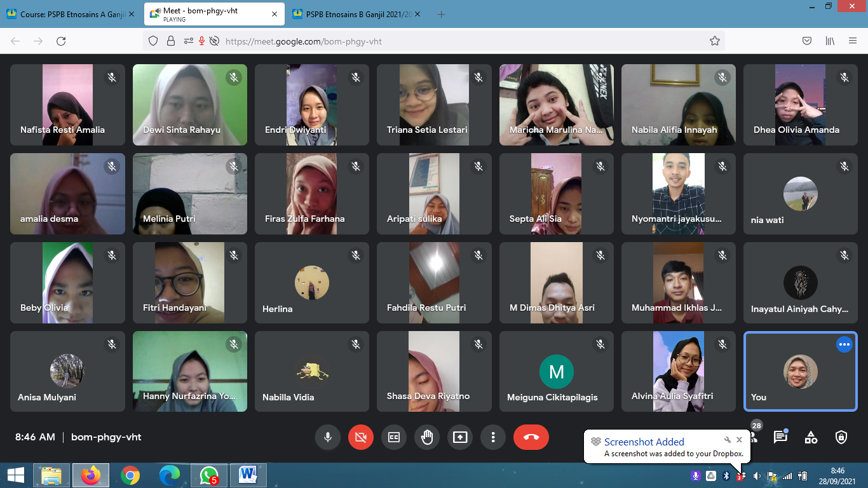Open WhatsApp from the taskbar
The height and width of the screenshot is (488, 868).
tap(208, 475)
